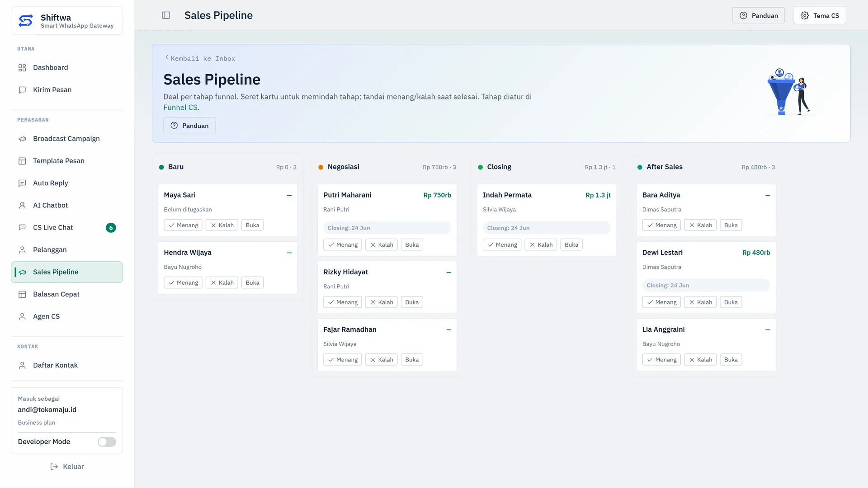This screenshot has width=868, height=488.
Task: Mark Hendra Wijaya deal as Menang
Action: pos(183,283)
